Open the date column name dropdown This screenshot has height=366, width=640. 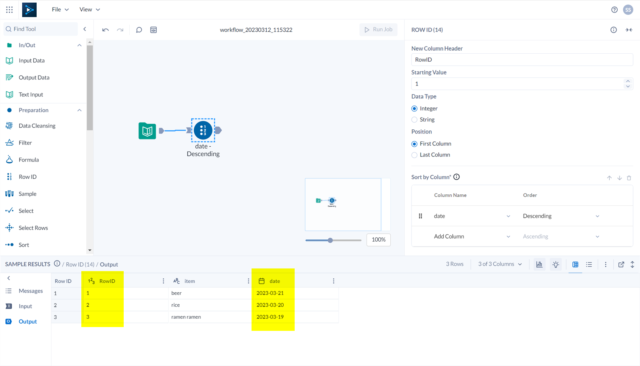tap(471, 216)
